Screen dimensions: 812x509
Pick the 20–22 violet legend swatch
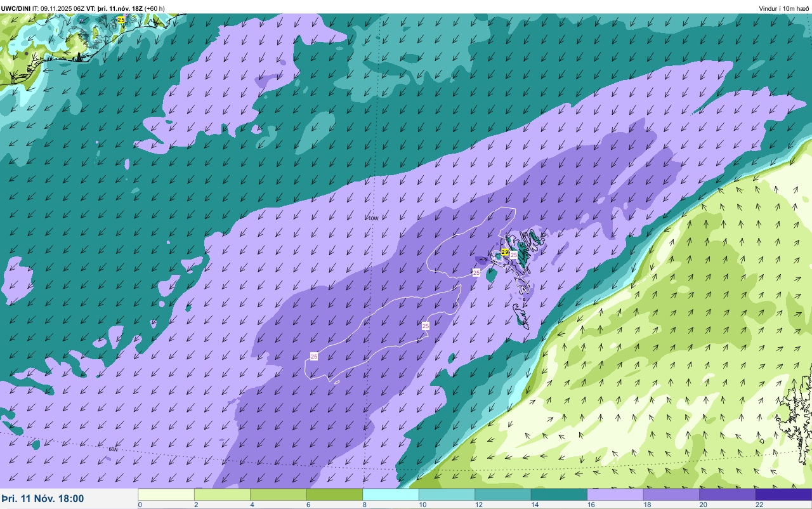tap(728, 494)
